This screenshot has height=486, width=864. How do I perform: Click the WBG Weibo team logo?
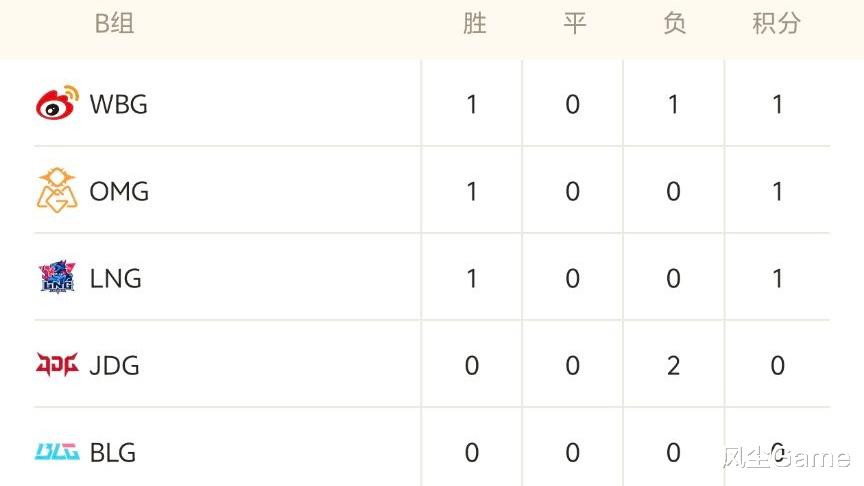tap(57, 104)
